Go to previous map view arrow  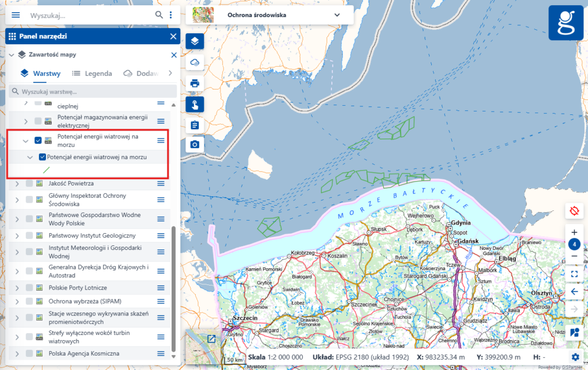(x=574, y=291)
